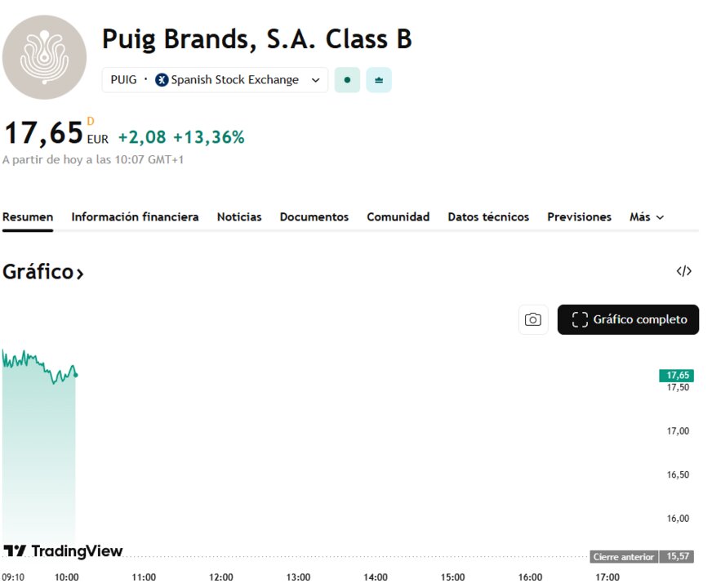Select the Previsiones tab

[579, 217]
